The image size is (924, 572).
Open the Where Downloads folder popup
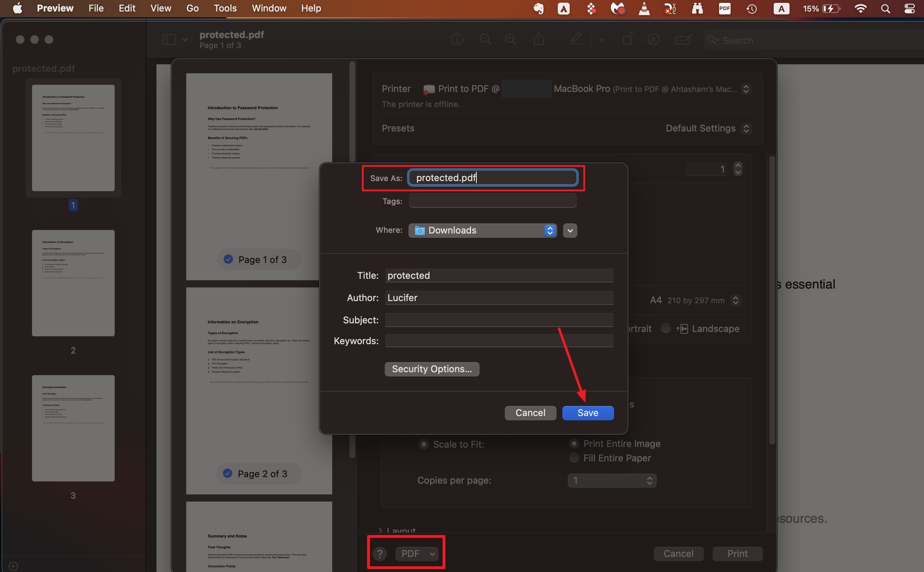click(x=482, y=230)
